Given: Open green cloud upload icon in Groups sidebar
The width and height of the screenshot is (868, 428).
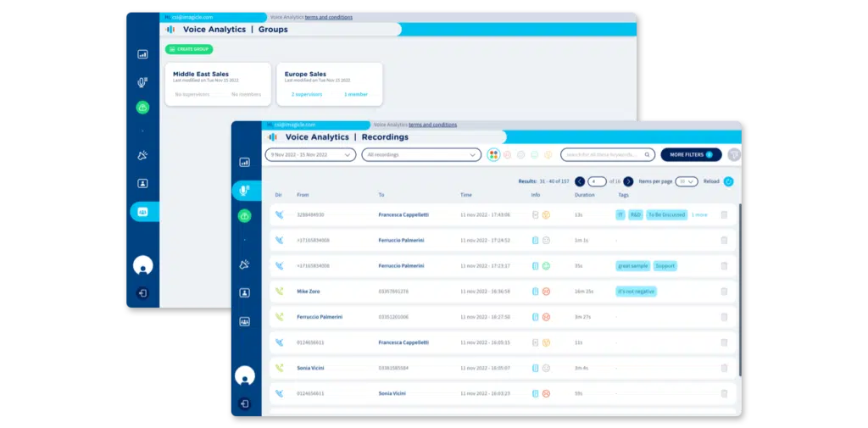Looking at the screenshot, I should [x=142, y=108].
